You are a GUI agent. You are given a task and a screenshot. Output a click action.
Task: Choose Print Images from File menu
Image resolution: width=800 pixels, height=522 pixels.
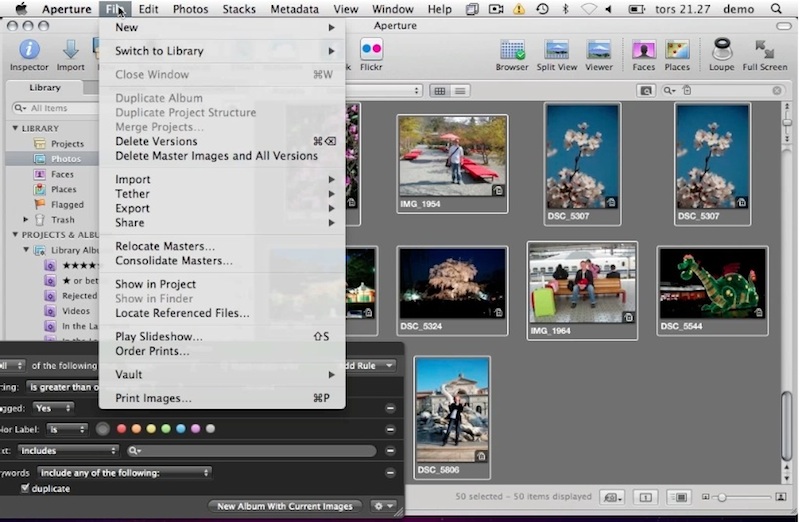(153, 398)
